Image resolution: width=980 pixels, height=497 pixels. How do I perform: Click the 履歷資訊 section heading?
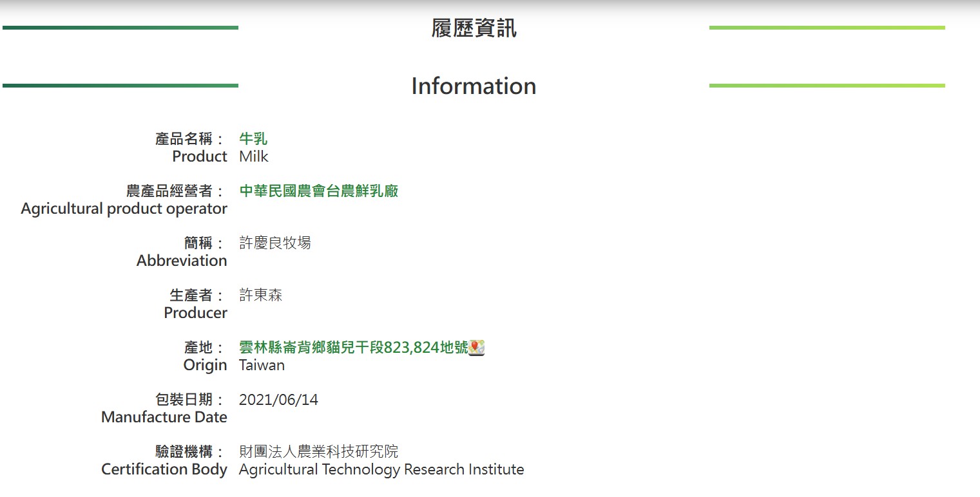(474, 29)
